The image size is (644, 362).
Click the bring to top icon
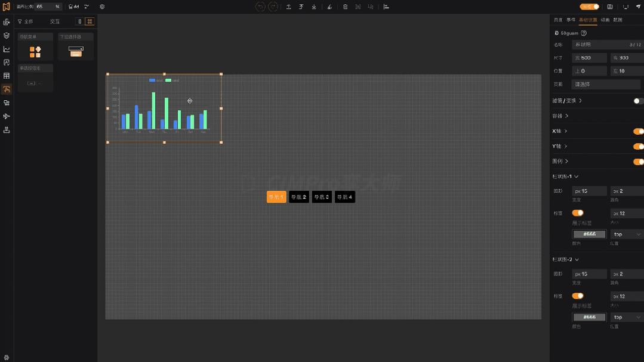point(301,7)
